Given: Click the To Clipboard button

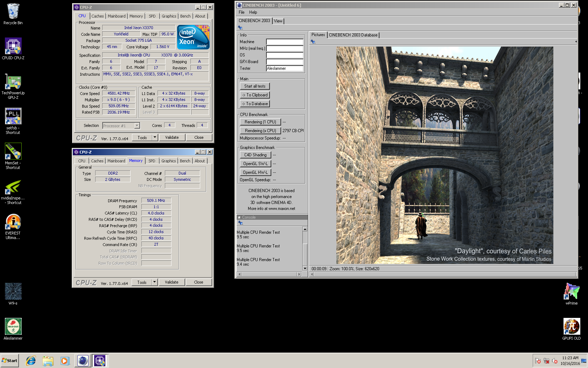Looking at the screenshot, I should [x=255, y=95].
